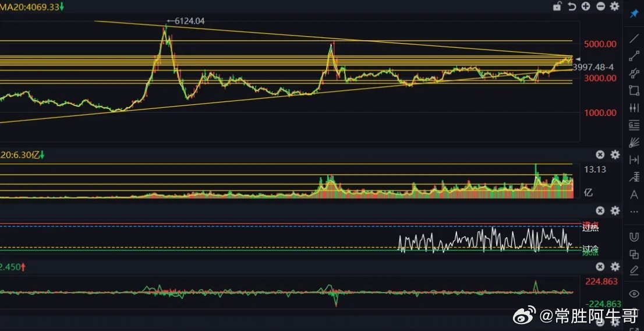
Task: Click the volume MA 6.30亿 label
Action: [x=22, y=155]
